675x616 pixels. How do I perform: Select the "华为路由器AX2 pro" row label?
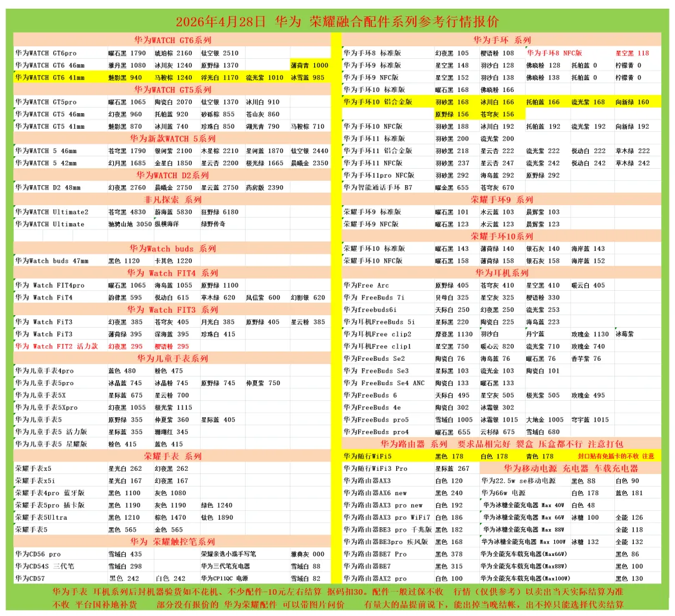(375, 578)
